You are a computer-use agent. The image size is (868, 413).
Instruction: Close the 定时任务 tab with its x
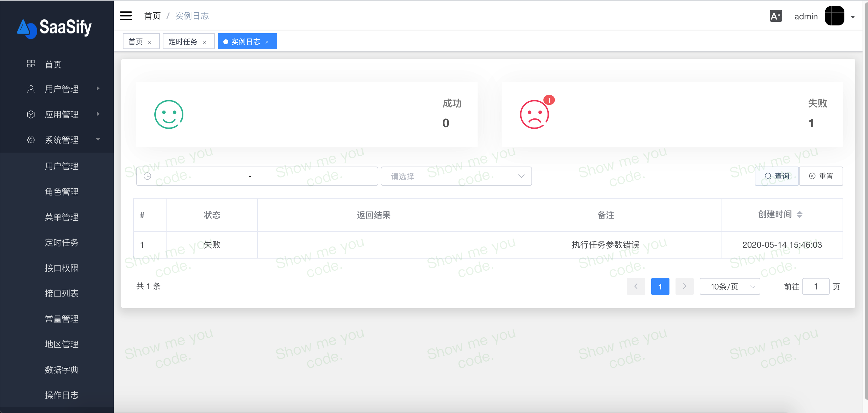(x=205, y=42)
